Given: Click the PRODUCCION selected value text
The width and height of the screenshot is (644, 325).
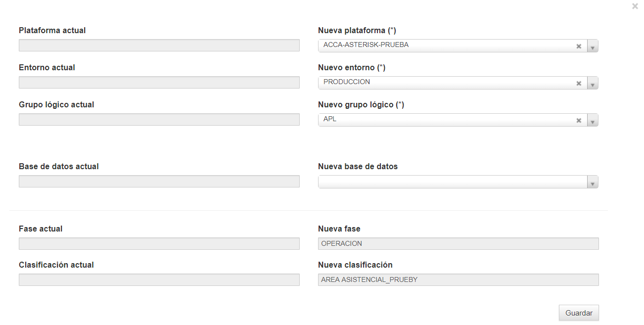Looking at the screenshot, I should pos(347,82).
